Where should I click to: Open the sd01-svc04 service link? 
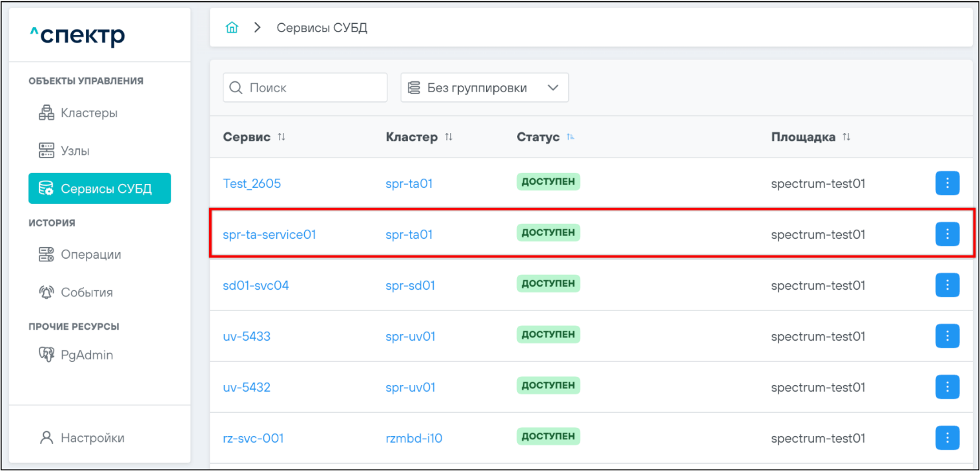(256, 285)
